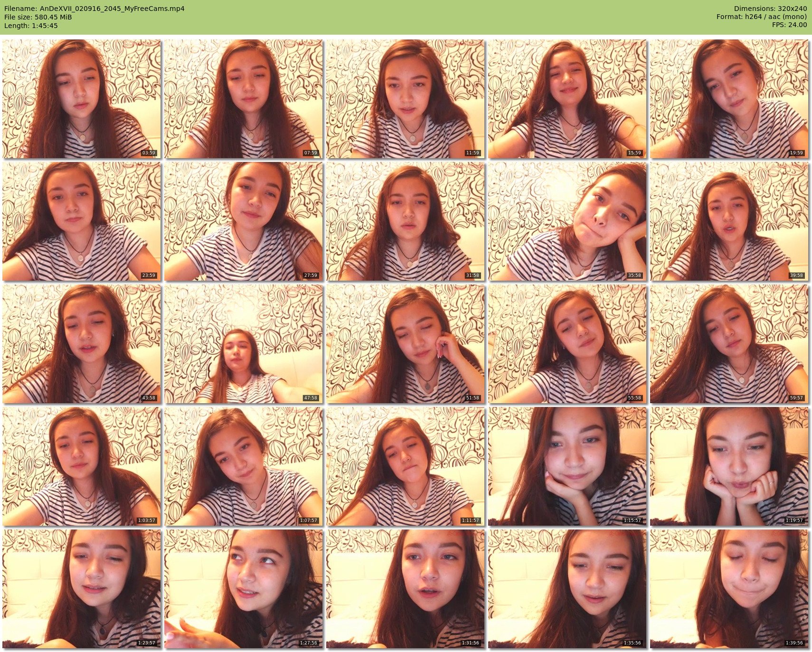Open the thumbnail marked 1:03:57
Viewport: 812px width, 652px height.
pos(81,466)
